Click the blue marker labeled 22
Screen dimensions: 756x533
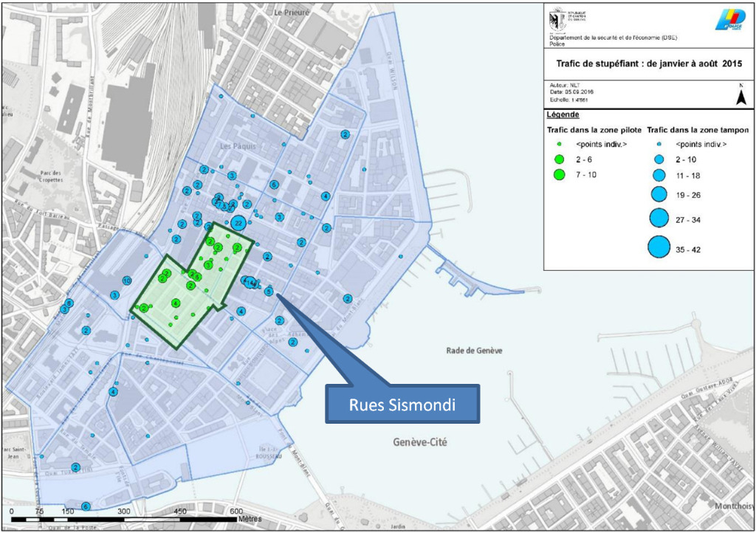pyautogui.click(x=238, y=222)
